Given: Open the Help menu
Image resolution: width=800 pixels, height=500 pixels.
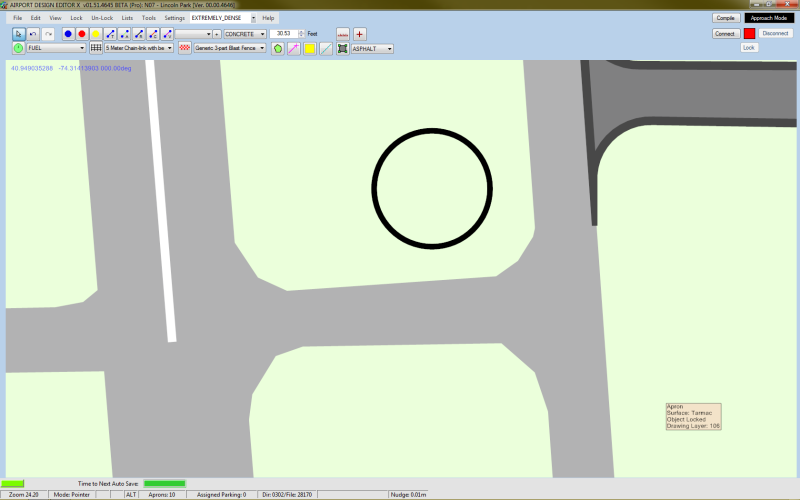Looking at the screenshot, I should (268, 18).
